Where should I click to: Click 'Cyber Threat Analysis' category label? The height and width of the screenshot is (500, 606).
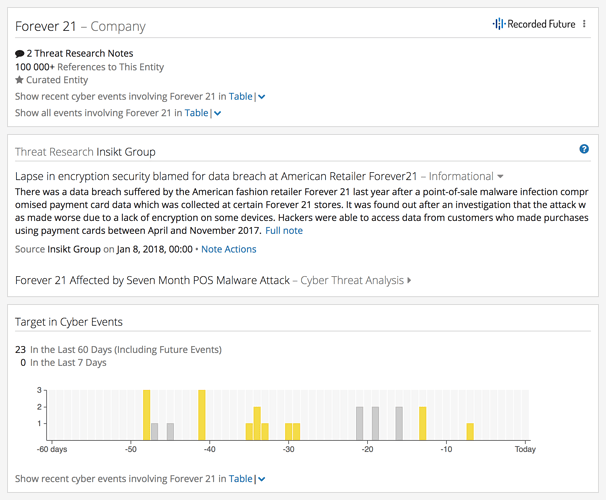coord(352,280)
